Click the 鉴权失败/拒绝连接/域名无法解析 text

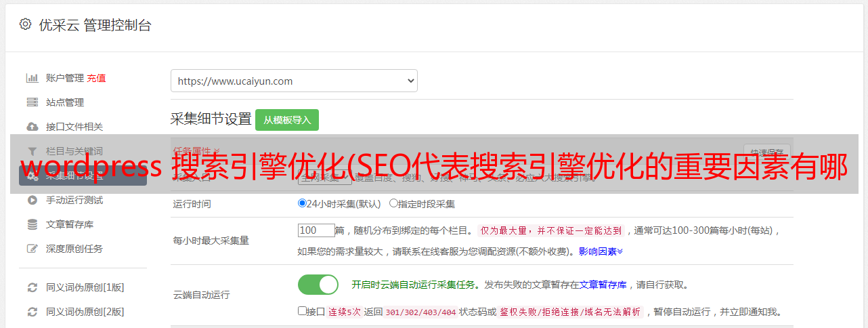pos(570,312)
